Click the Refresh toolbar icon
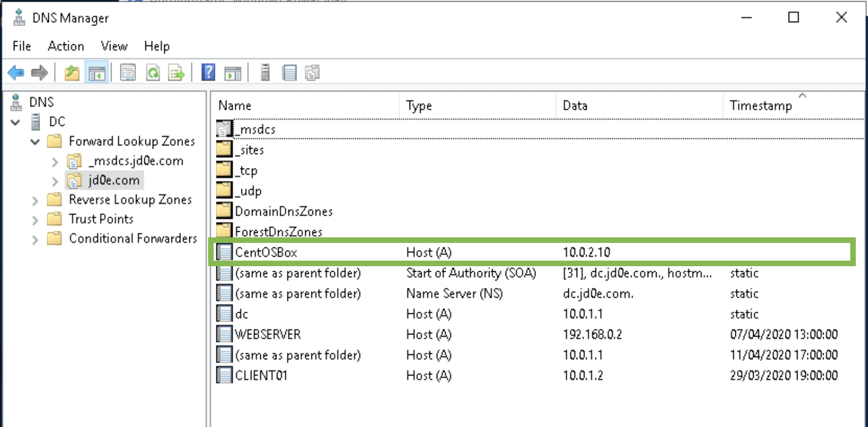This screenshot has height=427, width=868. (x=153, y=72)
